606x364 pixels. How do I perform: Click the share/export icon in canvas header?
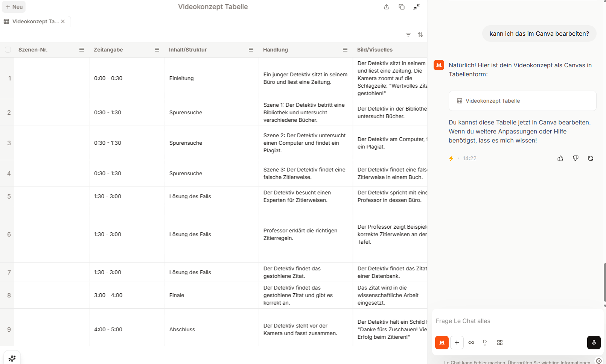click(387, 7)
